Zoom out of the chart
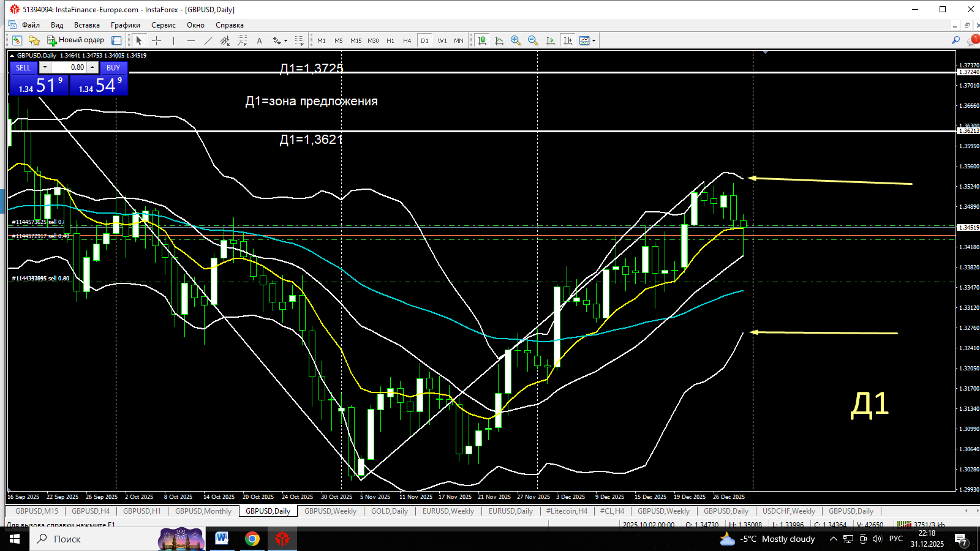Screen dimensions: 980x551 (533, 40)
